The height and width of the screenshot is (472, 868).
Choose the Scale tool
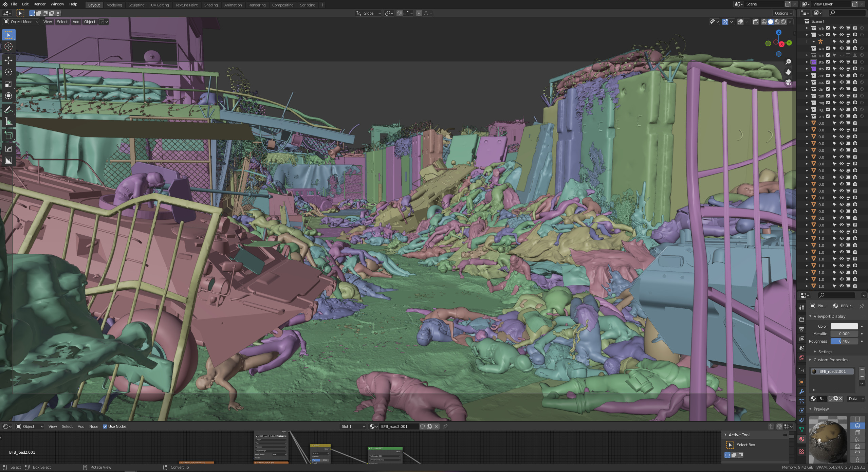pos(8,84)
